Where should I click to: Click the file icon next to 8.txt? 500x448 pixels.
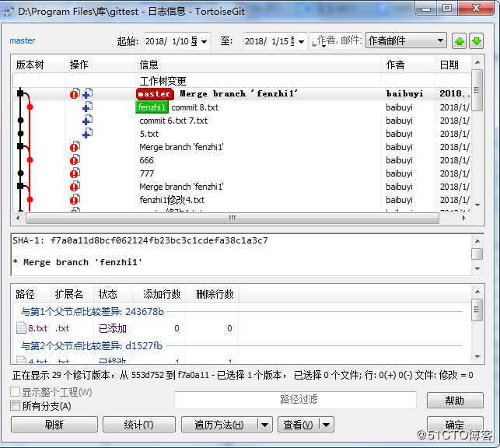(21, 327)
